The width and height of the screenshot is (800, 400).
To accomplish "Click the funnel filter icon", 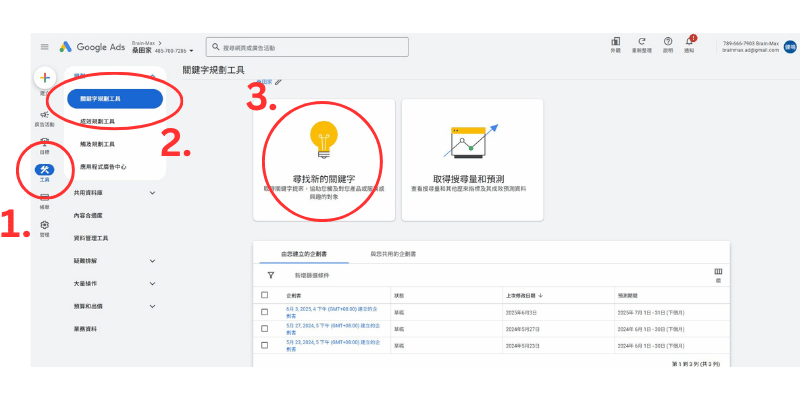I will [271, 275].
